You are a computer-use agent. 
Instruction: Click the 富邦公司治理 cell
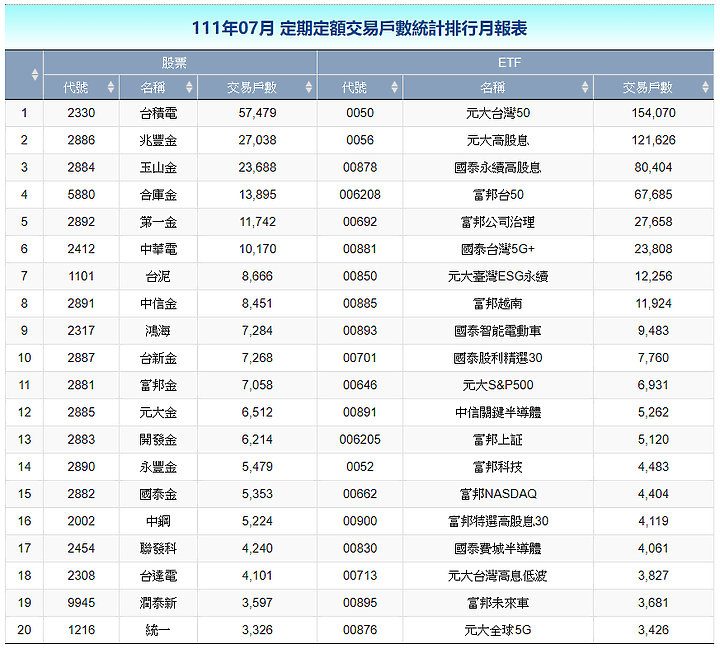pyautogui.click(x=498, y=222)
